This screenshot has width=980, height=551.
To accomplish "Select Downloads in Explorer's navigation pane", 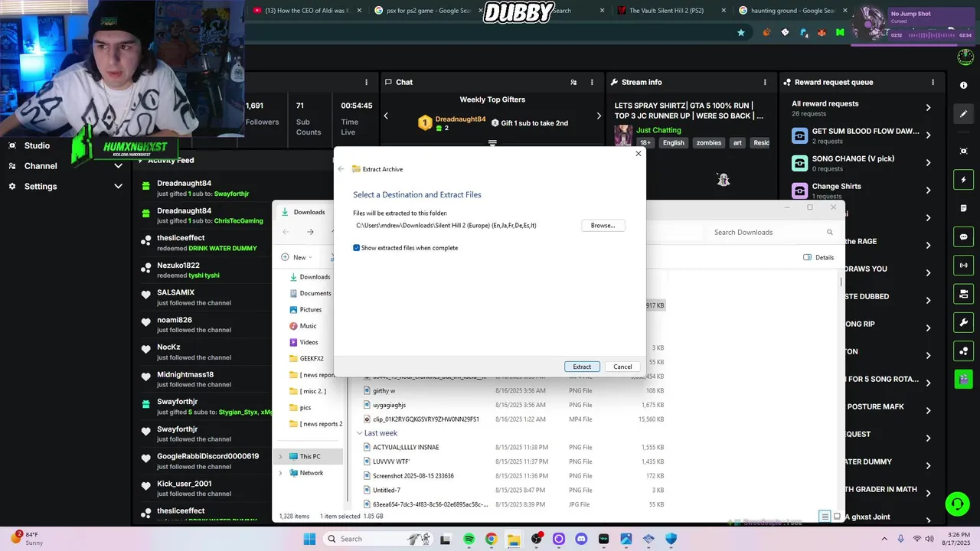I will 309,277.
